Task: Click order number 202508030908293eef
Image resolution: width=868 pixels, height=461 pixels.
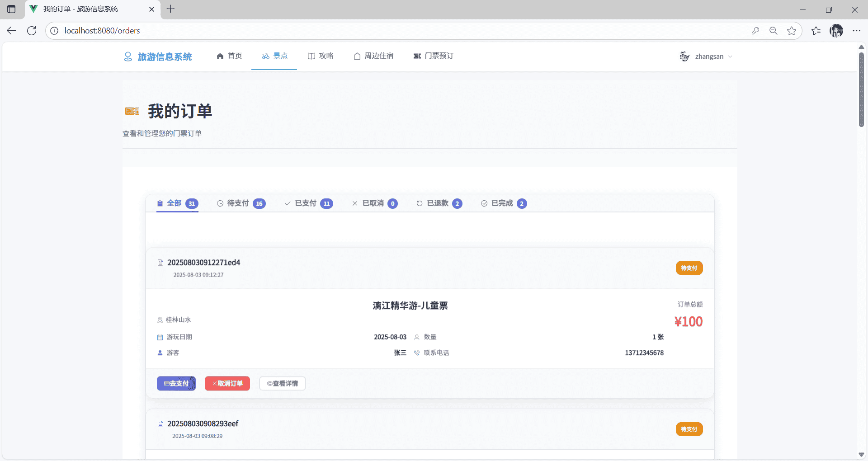Action: pos(203,424)
